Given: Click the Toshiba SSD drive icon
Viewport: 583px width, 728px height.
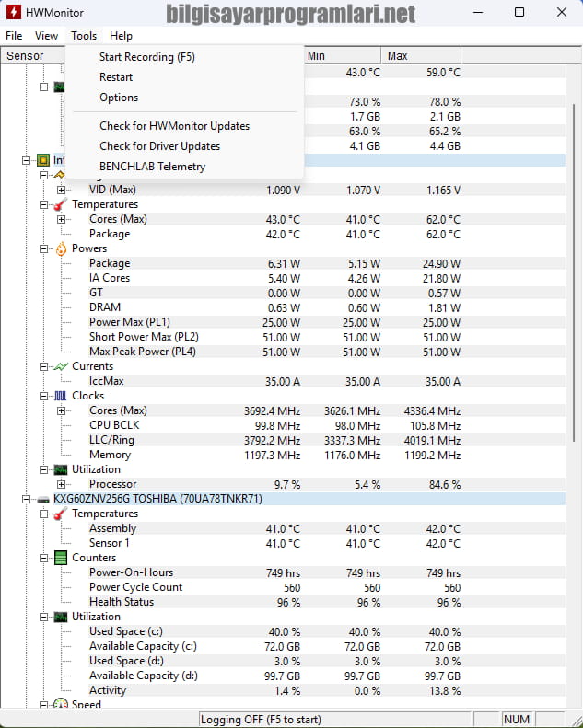Looking at the screenshot, I should pyautogui.click(x=43, y=500).
